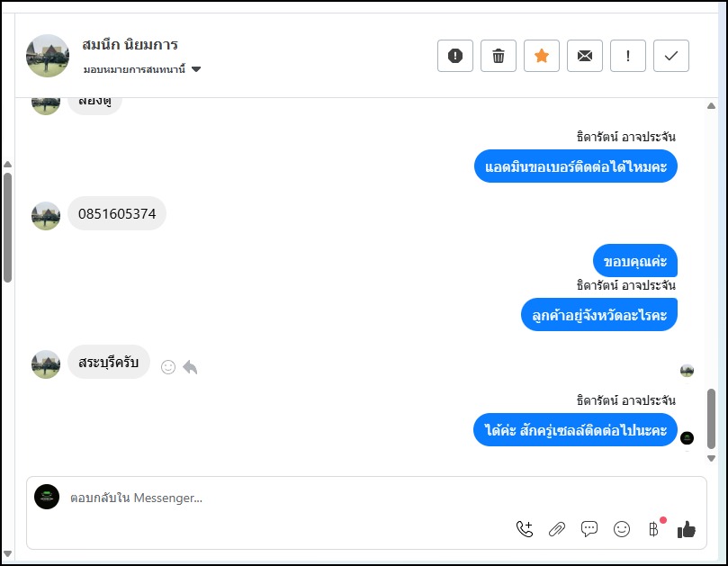Open สมนึก นิยมการ contact name link
The height and width of the screenshot is (566, 728).
tap(130, 44)
